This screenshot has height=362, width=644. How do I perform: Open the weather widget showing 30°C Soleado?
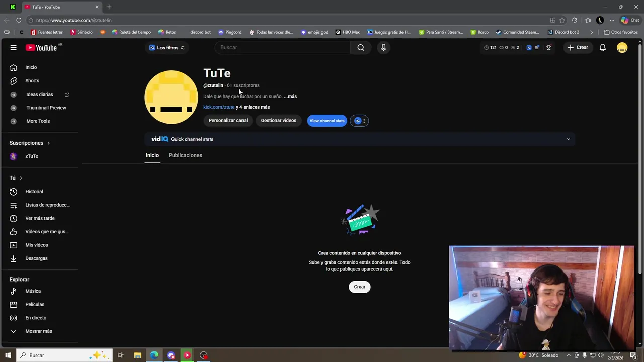coord(538,355)
